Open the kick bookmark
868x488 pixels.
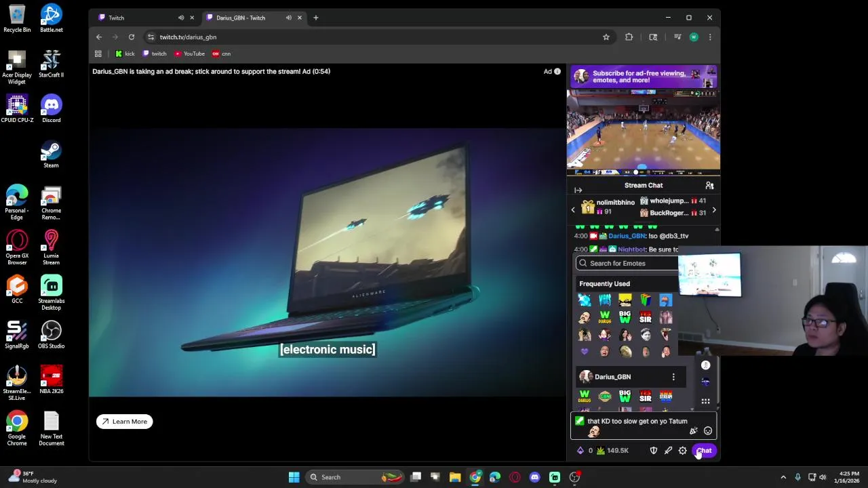pos(125,54)
